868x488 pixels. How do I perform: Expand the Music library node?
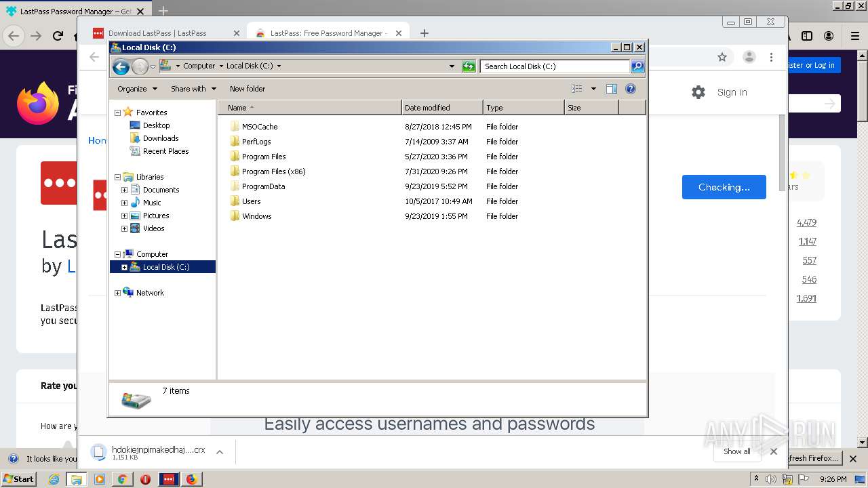[x=124, y=203]
